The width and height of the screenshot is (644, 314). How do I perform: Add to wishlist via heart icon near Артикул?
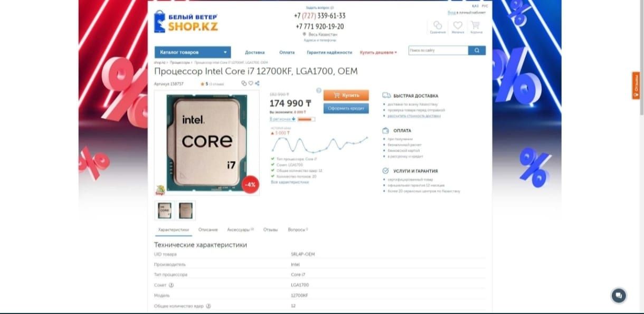point(251,83)
